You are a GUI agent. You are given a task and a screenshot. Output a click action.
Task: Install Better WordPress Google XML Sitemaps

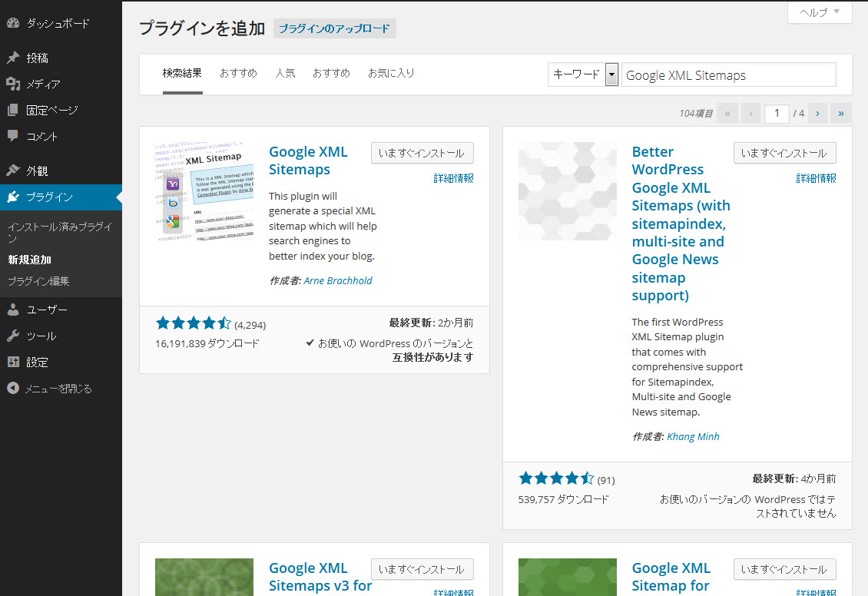coord(784,154)
